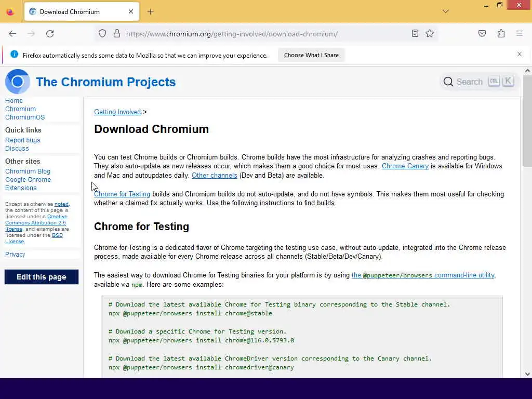Dismiss the Firefox data notification bar
Image resolution: width=532 pixels, height=399 pixels.
519,54
